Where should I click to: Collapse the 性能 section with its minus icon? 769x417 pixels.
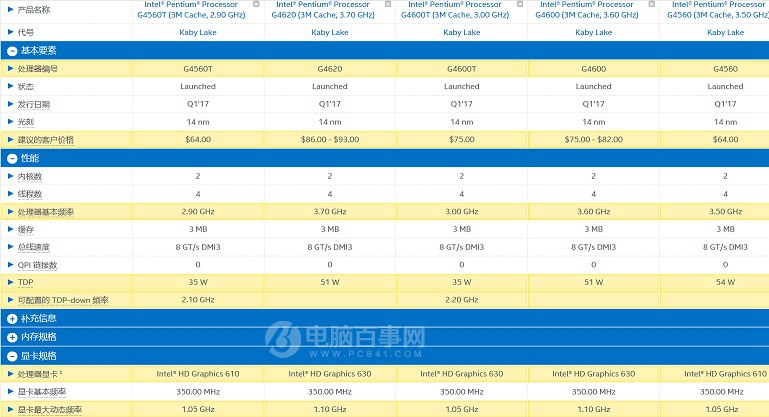coord(12,158)
